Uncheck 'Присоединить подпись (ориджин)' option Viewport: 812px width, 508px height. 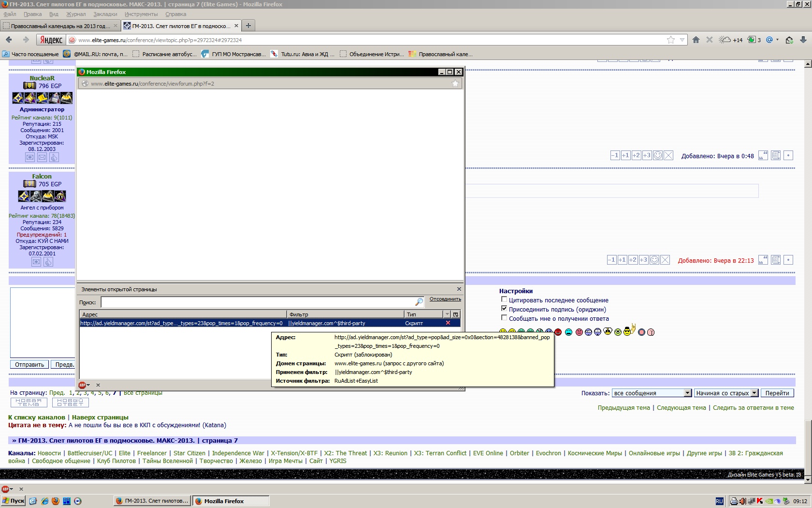[x=504, y=309]
